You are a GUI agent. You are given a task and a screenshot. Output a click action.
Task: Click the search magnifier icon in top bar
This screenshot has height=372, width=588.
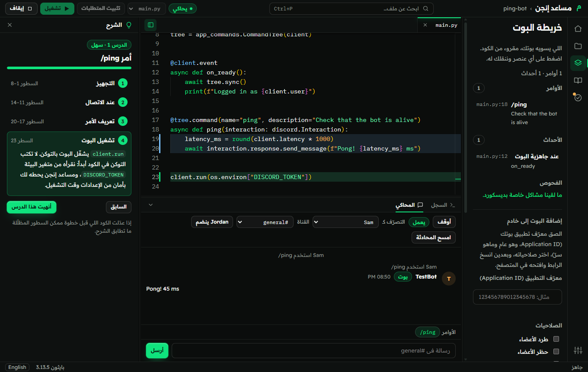425,9
